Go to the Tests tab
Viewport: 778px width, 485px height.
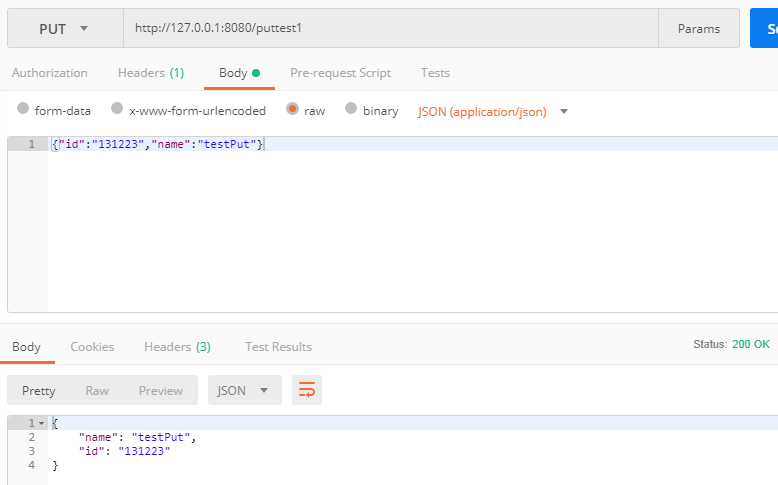tap(435, 73)
